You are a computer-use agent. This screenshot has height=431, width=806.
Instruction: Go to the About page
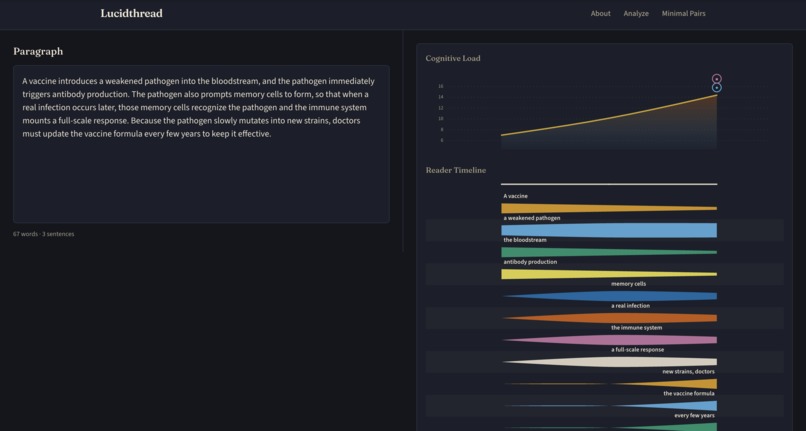[x=600, y=13]
